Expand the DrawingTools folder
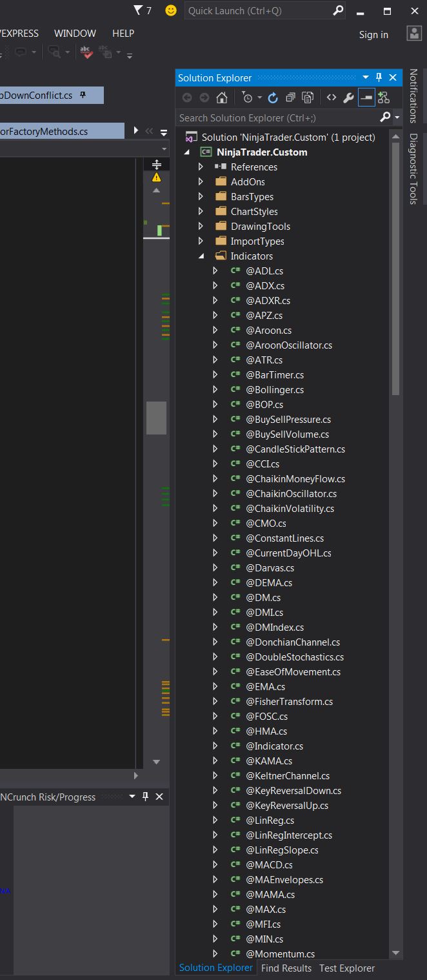This screenshot has height=980, width=427. (201, 227)
